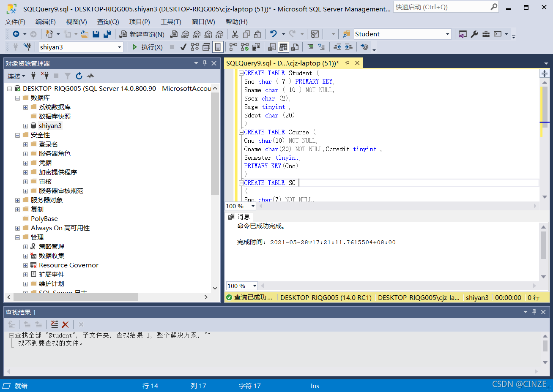The height and width of the screenshot is (392, 553).
Task: Select the PolyBase tree item
Action: pos(44,219)
